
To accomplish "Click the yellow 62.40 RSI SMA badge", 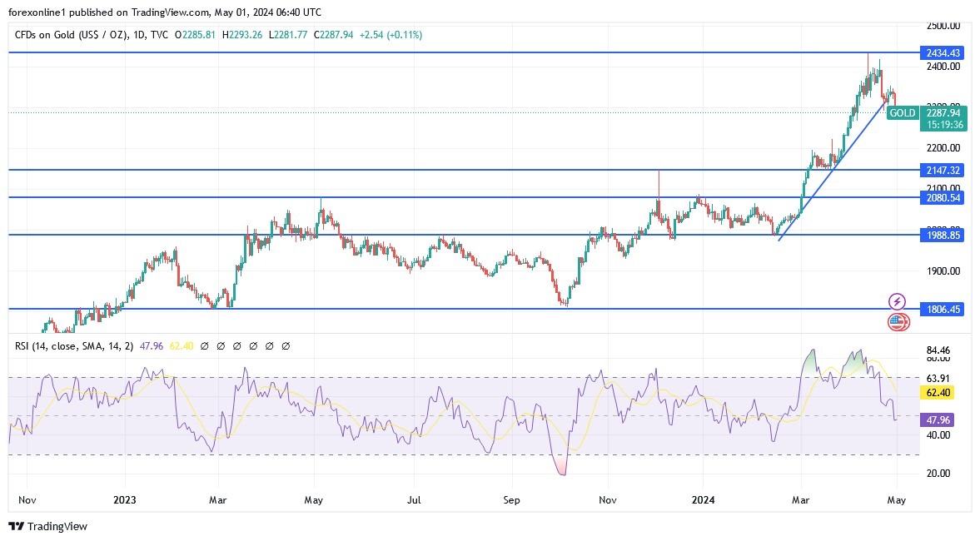I will point(937,392).
